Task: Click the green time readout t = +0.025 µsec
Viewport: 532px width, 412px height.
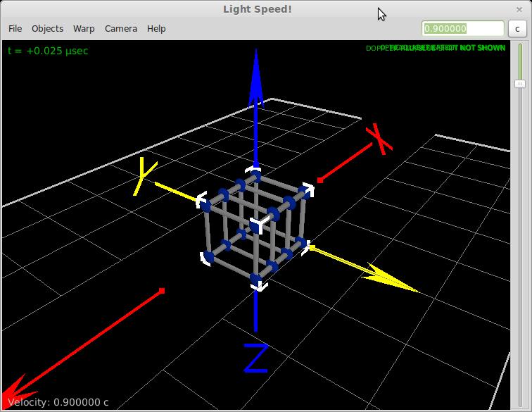Action: point(48,51)
